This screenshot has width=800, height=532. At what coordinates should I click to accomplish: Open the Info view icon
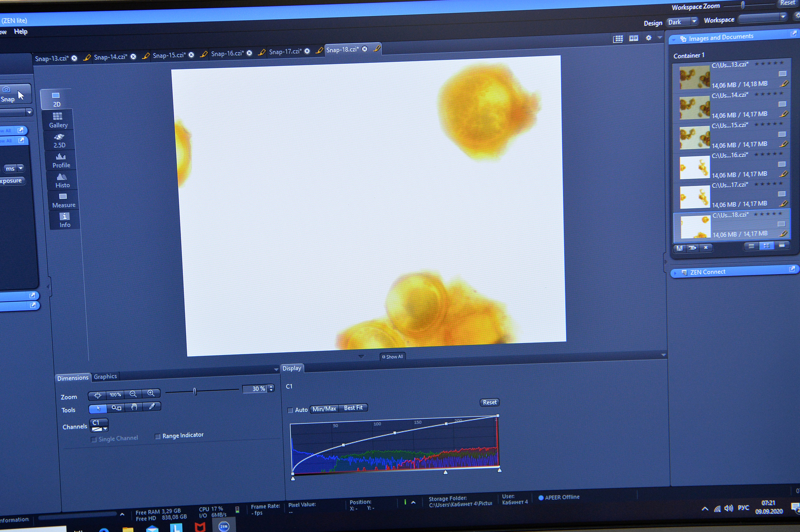(65, 220)
